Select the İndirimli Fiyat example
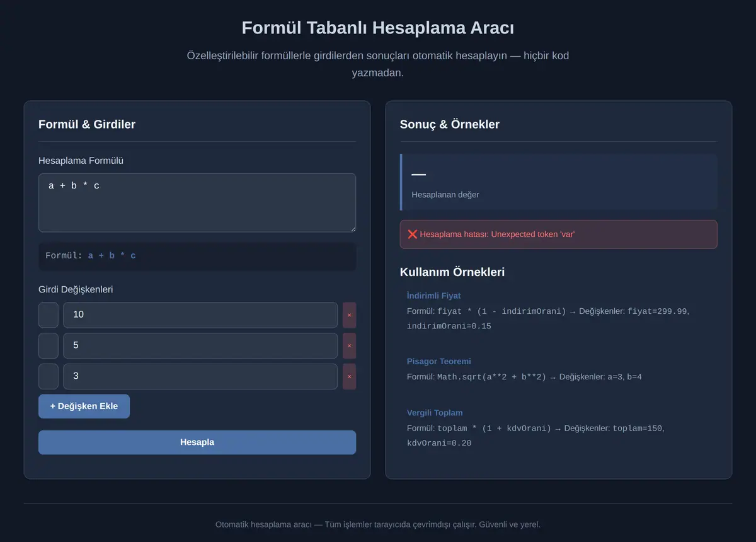Viewport: 756px width, 542px height. coord(433,296)
